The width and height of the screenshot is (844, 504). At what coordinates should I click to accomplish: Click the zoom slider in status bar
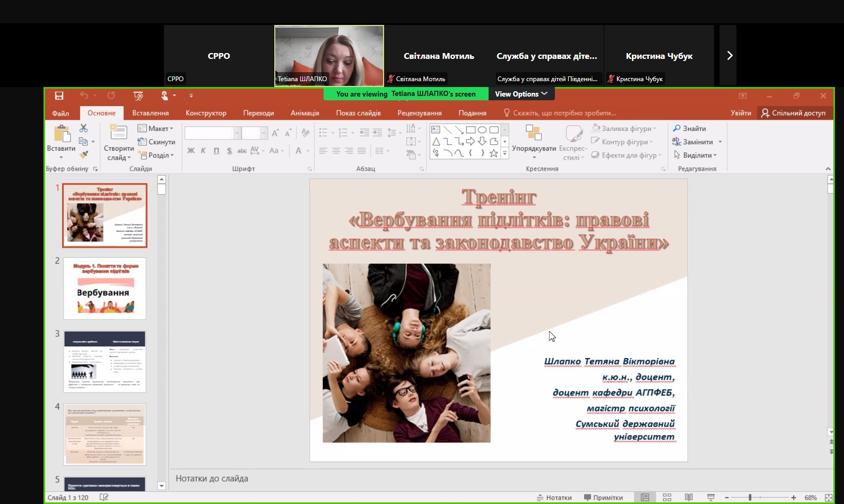pos(750,498)
